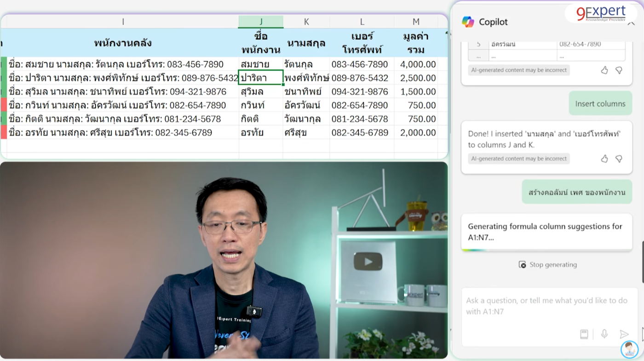Viewport: 644px width, 361px height.
Task: Click the cell with value 4,000.00
Action: tap(418, 64)
